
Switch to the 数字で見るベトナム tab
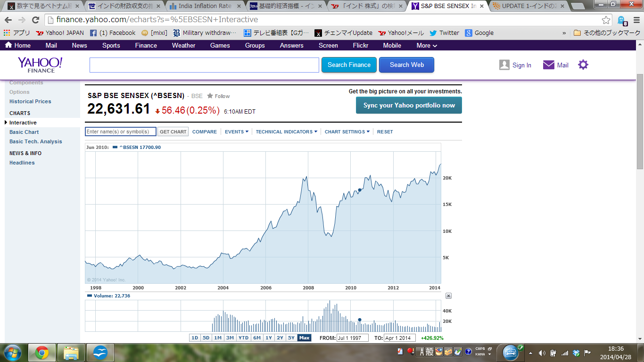coord(41,6)
